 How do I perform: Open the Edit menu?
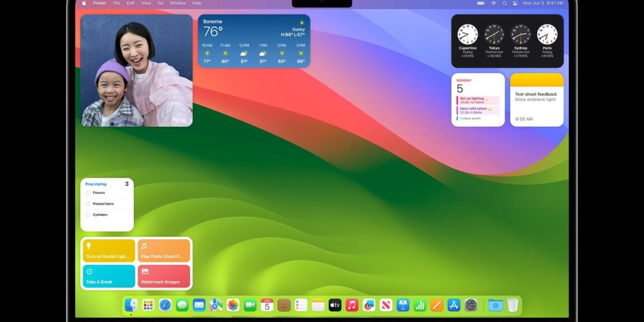pos(130,3)
